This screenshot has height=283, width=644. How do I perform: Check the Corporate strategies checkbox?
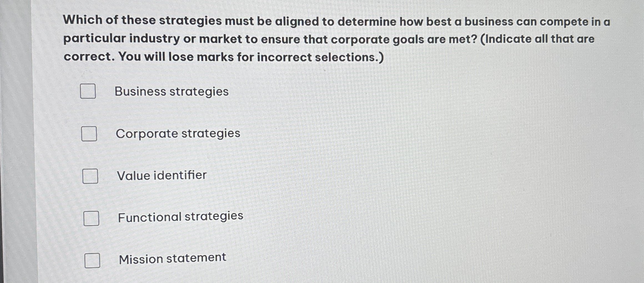pyautogui.click(x=89, y=134)
